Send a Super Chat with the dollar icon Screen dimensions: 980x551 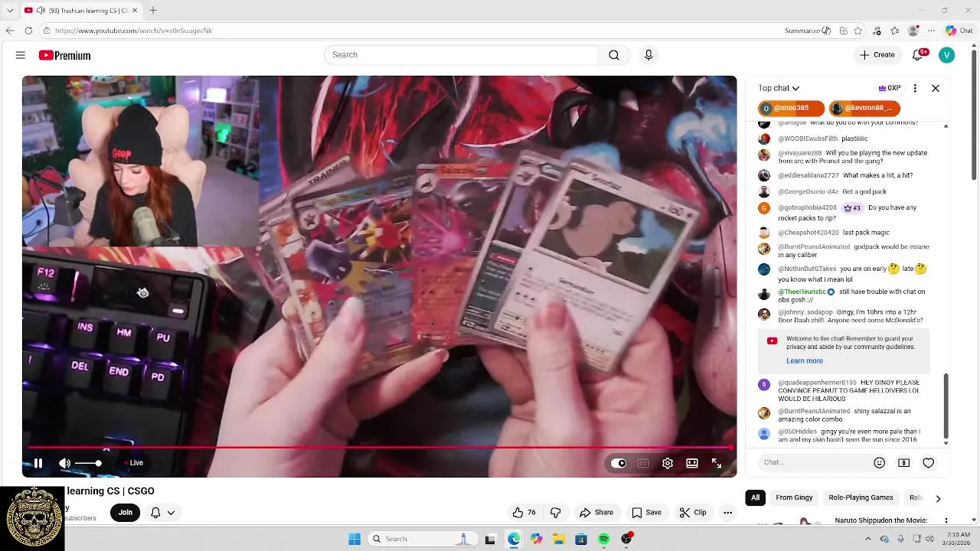coord(904,463)
